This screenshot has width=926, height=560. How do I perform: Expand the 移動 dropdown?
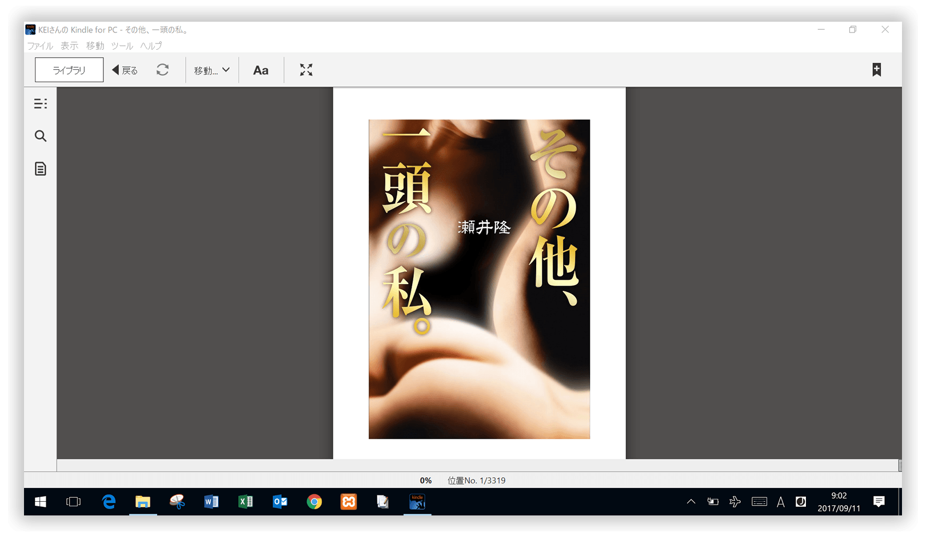pos(211,70)
